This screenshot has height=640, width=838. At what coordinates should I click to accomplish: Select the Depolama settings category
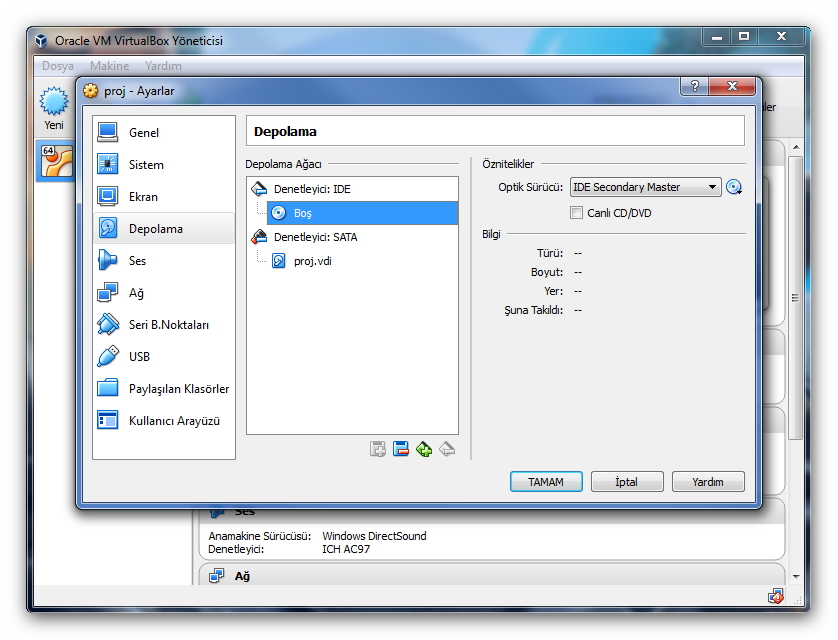click(164, 229)
